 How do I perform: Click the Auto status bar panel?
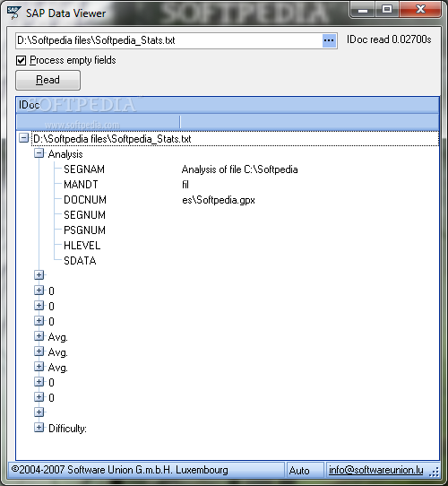point(306,470)
